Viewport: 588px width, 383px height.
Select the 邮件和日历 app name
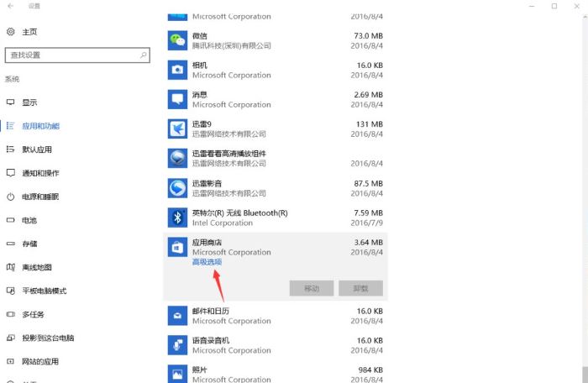click(x=210, y=311)
